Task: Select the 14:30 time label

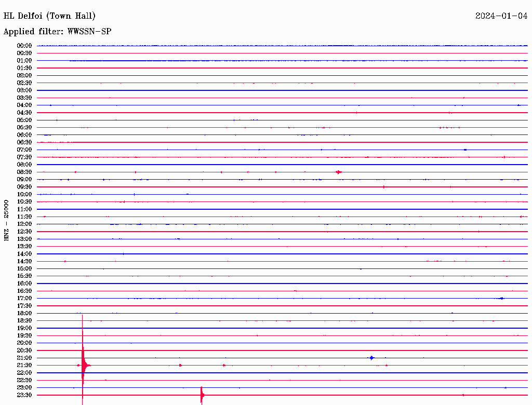Action: pos(24,261)
